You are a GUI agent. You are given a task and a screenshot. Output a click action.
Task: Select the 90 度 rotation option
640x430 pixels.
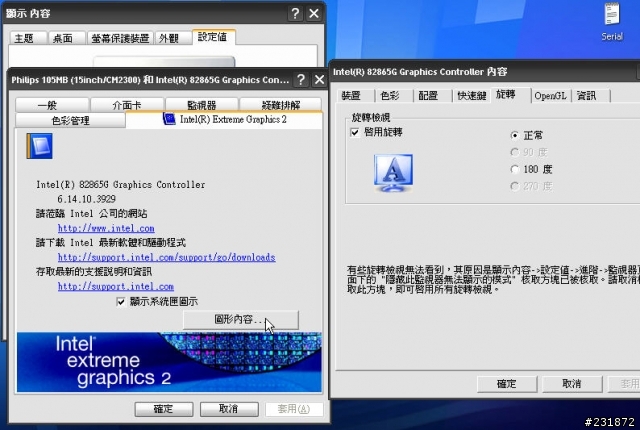tap(514, 152)
